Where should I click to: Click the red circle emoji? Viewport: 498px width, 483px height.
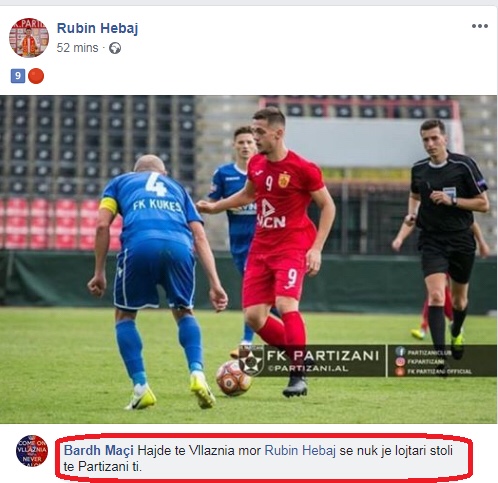pyautogui.click(x=36, y=76)
